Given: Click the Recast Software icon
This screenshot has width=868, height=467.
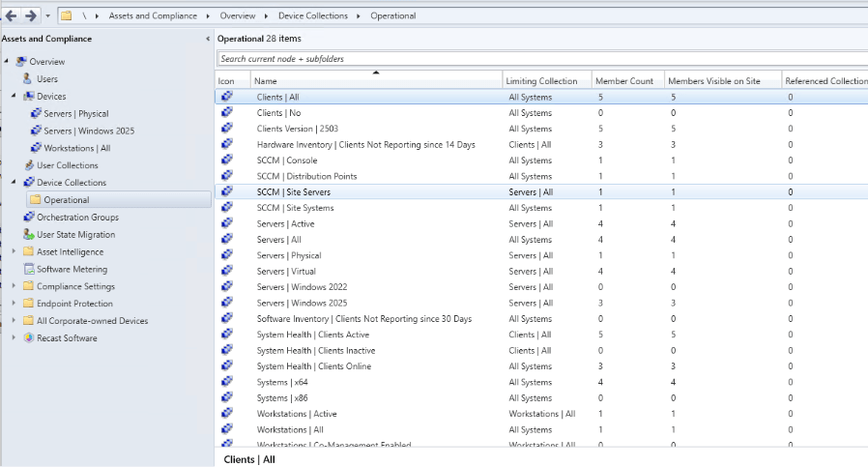Looking at the screenshot, I should pos(28,338).
